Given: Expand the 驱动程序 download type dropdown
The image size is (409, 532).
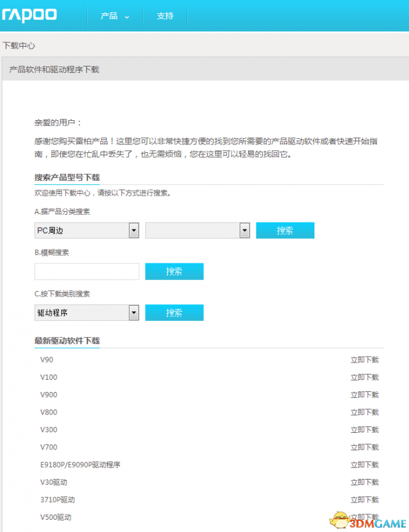Looking at the screenshot, I should [x=86, y=313].
